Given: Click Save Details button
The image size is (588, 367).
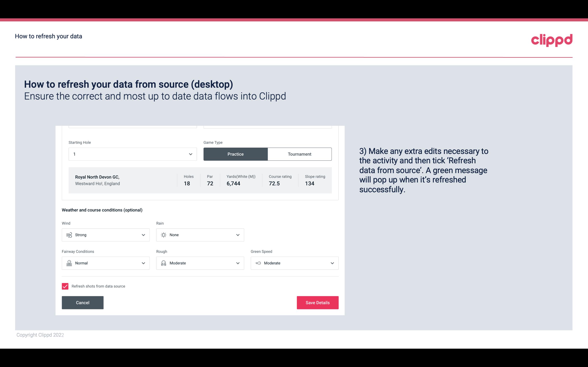Looking at the screenshot, I should click(x=317, y=302).
